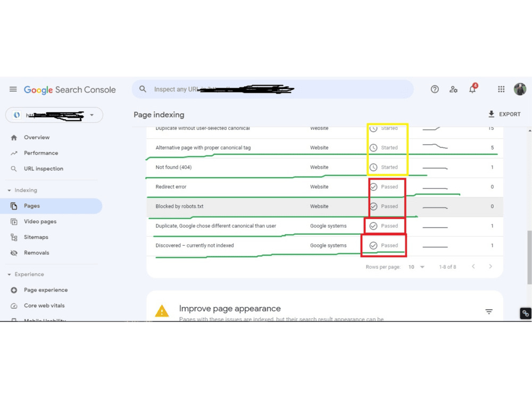
Task: Open URL inspection
Action: 44,169
